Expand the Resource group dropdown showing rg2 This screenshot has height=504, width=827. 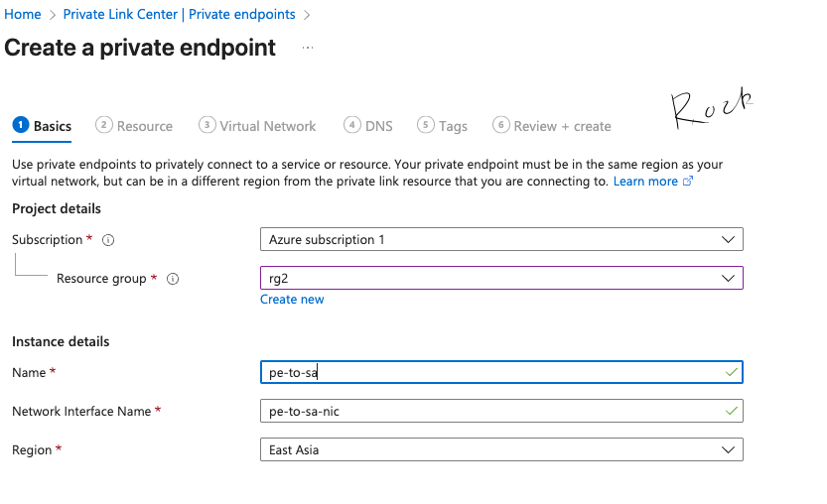tap(500, 279)
